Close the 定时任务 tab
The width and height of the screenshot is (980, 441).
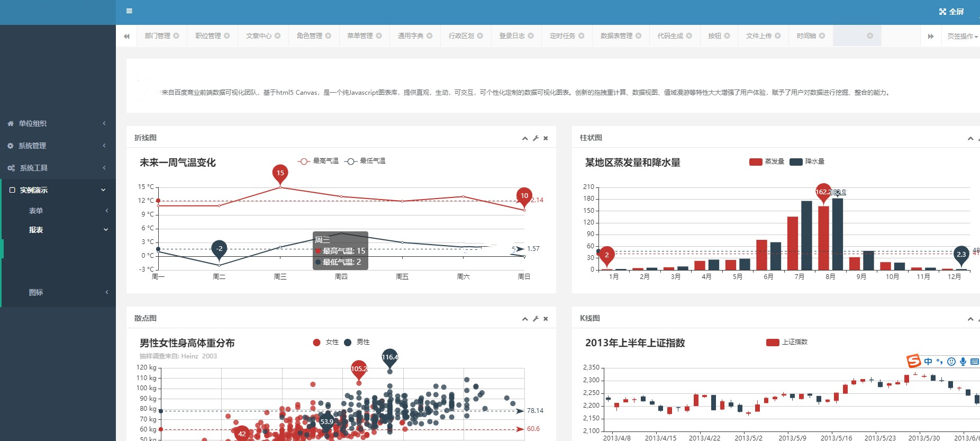tap(582, 36)
